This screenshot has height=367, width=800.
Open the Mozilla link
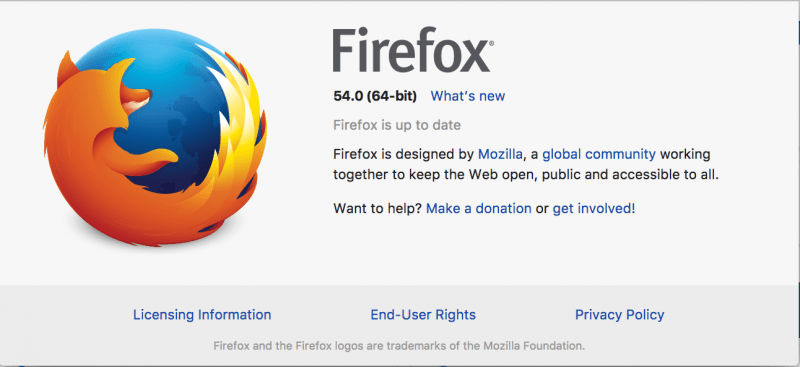point(500,154)
